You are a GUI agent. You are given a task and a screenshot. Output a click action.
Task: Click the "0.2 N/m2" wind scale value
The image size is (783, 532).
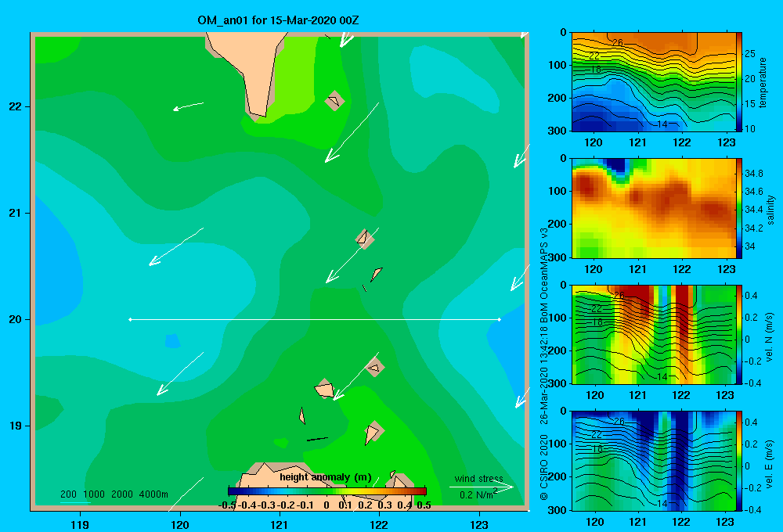[478, 494]
